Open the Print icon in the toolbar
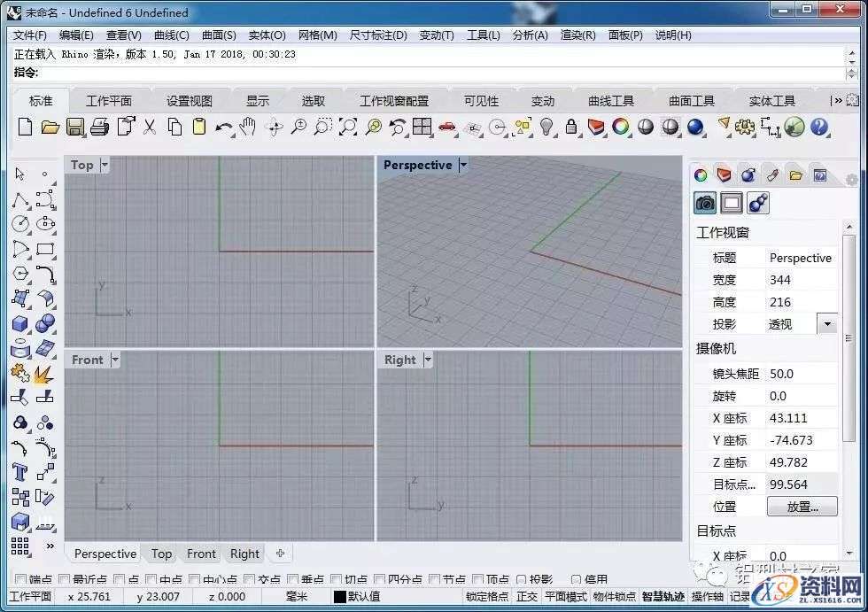Screen dimensions: 868x612 (100, 128)
